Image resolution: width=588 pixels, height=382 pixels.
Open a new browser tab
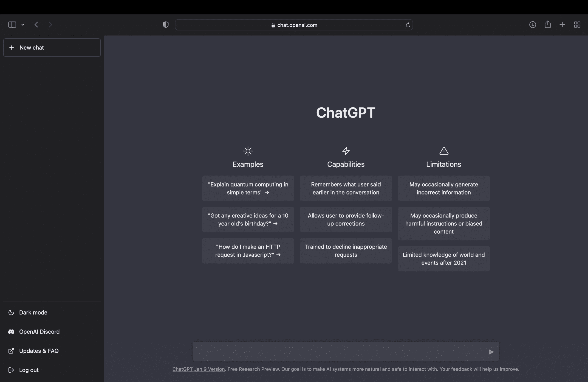pyautogui.click(x=562, y=25)
